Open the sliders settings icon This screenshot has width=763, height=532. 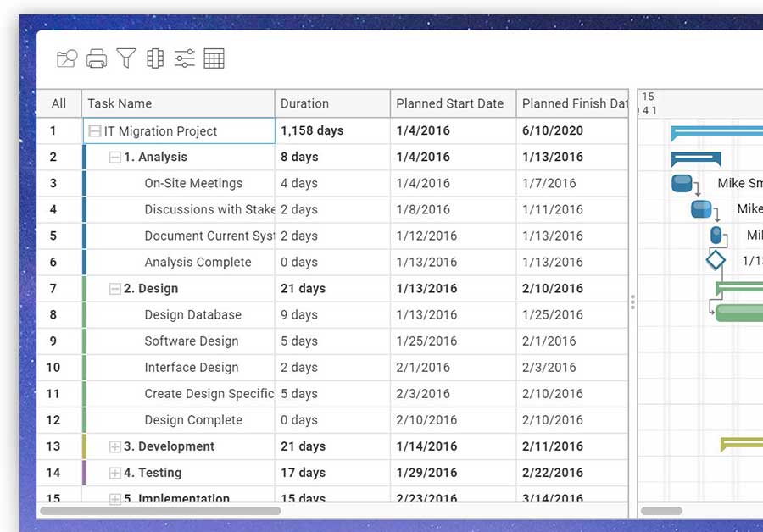tap(185, 58)
